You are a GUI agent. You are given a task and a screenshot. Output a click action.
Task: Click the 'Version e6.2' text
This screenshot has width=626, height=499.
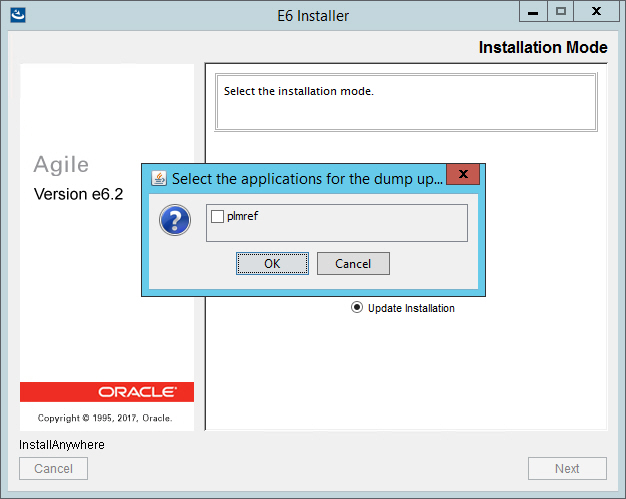(x=79, y=194)
